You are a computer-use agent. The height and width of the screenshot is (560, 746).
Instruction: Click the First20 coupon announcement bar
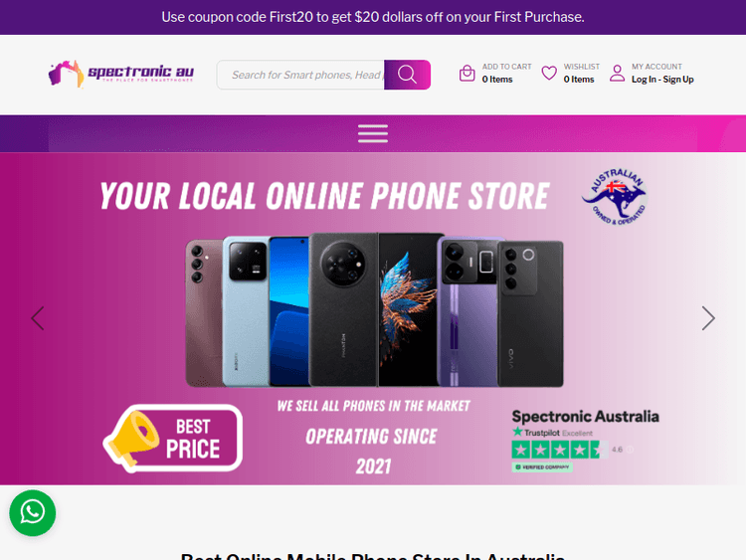point(373,17)
